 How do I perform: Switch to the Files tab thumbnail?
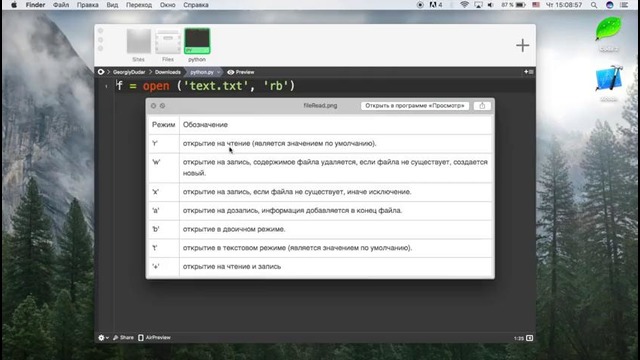[x=168, y=45]
